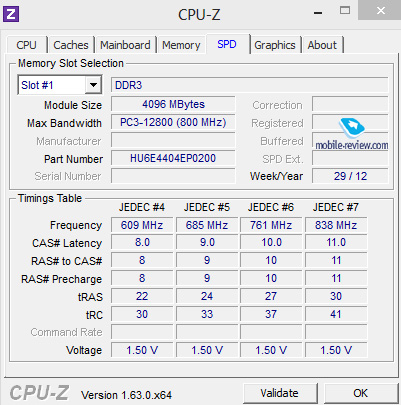Close the CPU-Z window
This screenshot has height=405, width=401.
pos(380,10)
